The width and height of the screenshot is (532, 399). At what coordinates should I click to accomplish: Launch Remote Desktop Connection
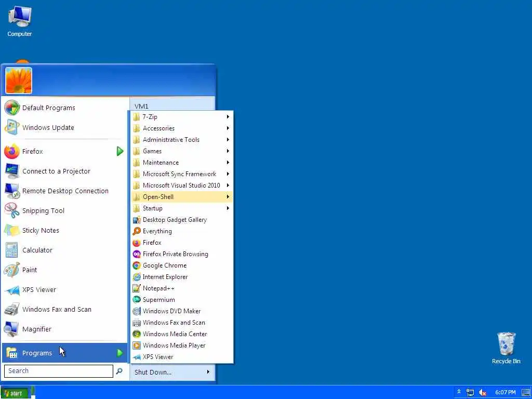[64, 191]
